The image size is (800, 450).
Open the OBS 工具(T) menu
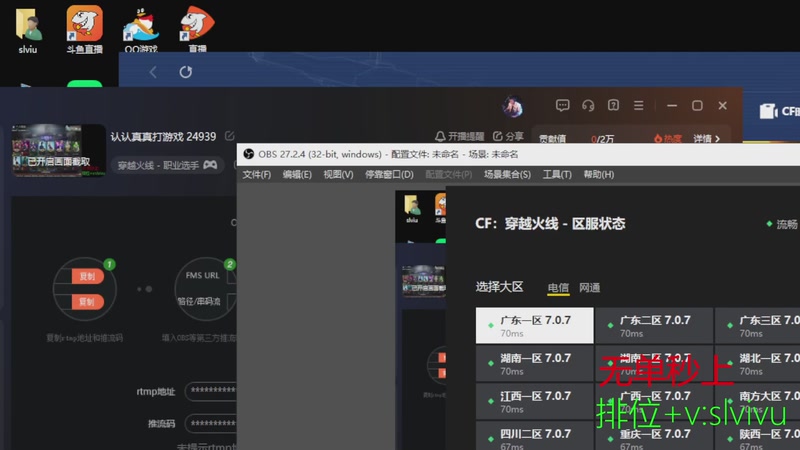point(557,174)
